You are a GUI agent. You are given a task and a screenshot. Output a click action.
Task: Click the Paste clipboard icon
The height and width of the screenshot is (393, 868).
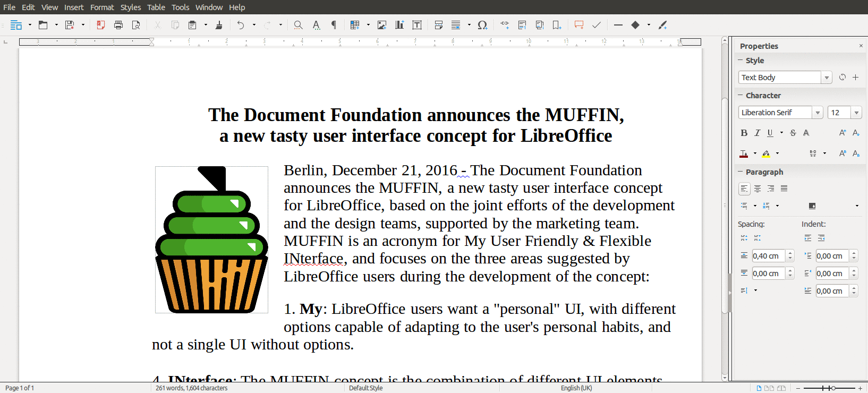192,25
